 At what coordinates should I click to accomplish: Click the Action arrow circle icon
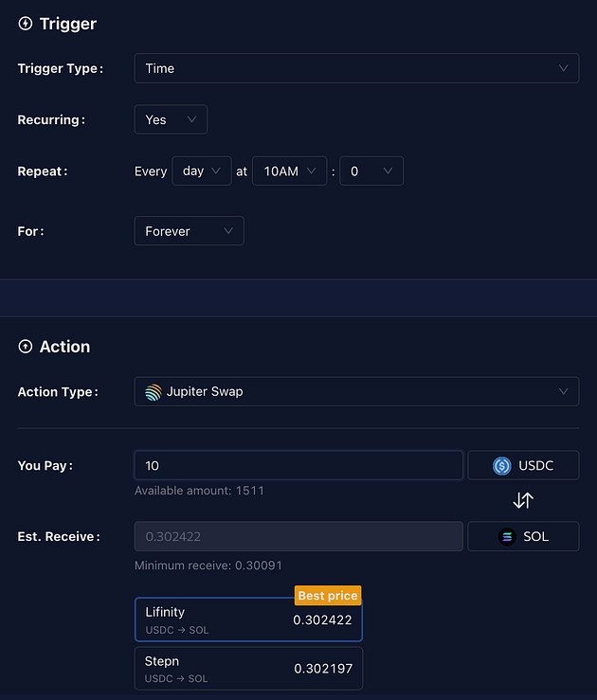[x=26, y=347]
